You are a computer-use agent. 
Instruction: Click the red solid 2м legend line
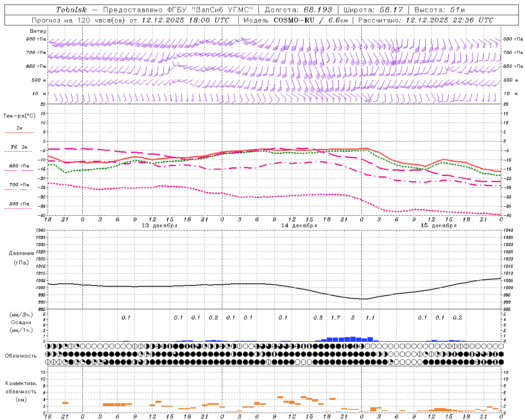(19, 133)
